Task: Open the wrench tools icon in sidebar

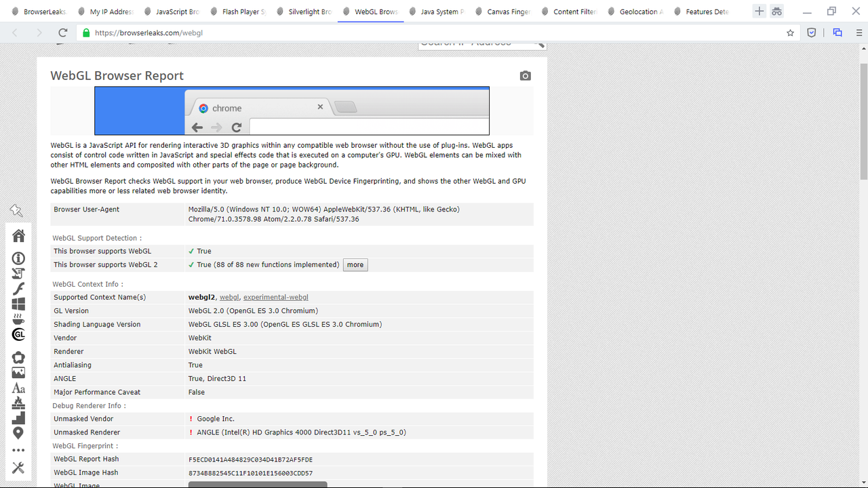Action: click(x=18, y=468)
